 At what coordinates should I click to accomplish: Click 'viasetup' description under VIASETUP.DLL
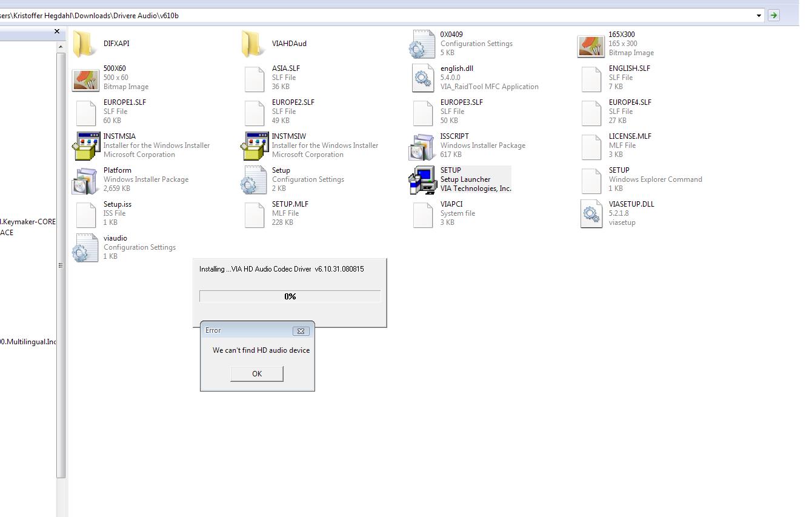(x=622, y=222)
